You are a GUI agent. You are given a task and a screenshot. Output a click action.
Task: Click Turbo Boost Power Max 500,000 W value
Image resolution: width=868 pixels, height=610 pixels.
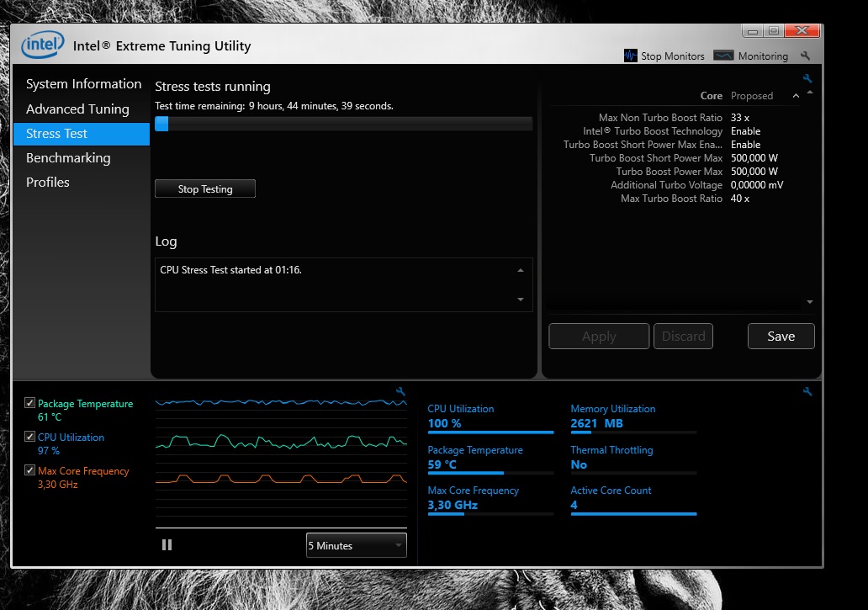point(754,172)
